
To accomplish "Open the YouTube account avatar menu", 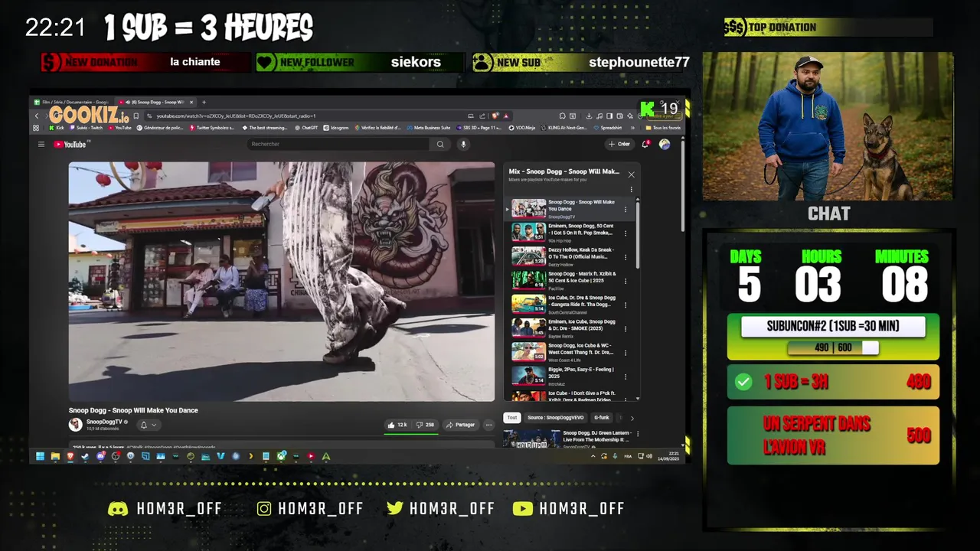I will pos(665,144).
